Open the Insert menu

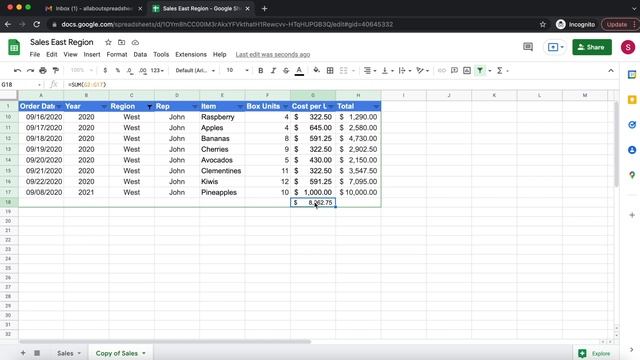click(92, 54)
